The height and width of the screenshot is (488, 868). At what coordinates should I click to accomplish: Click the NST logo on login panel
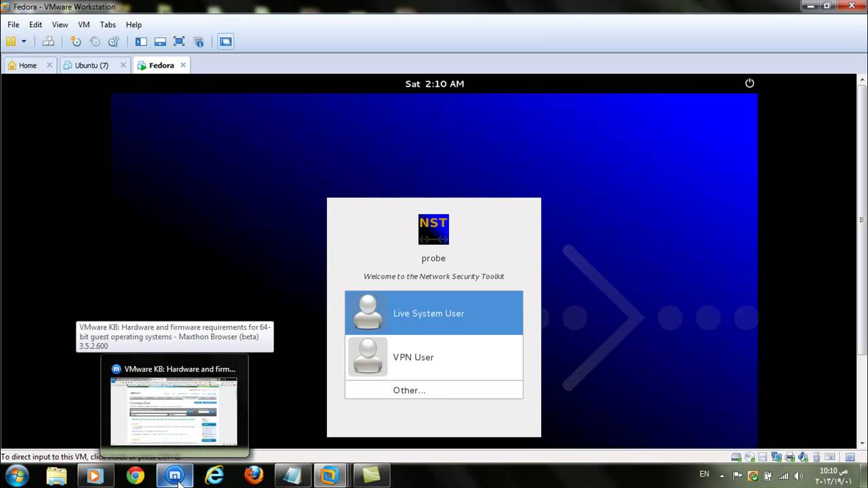coord(433,229)
